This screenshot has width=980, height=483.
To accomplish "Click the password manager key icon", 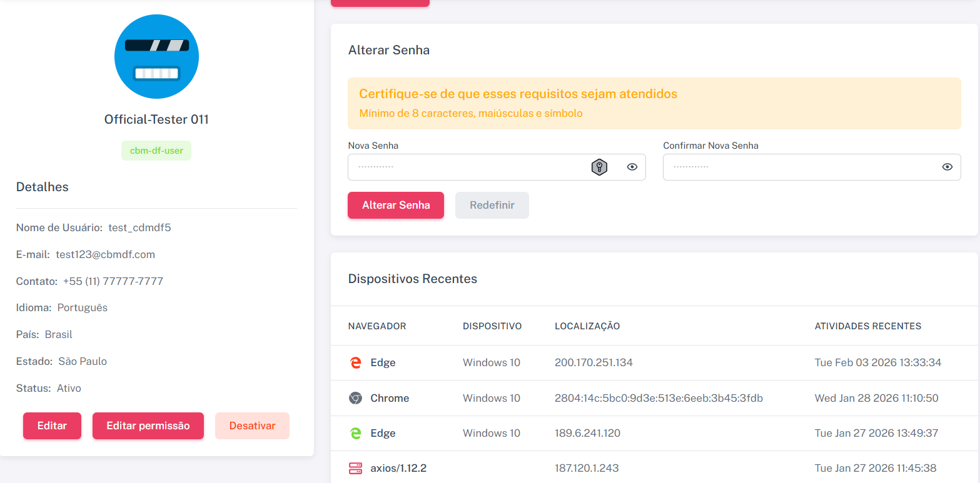I will [x=599, y=167].
